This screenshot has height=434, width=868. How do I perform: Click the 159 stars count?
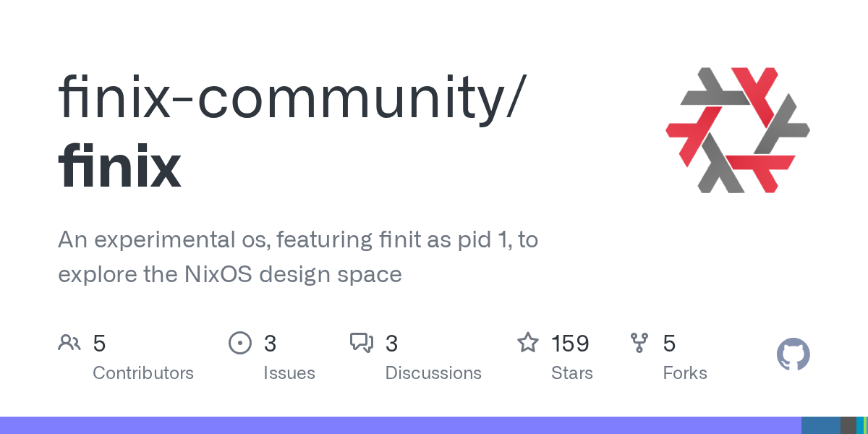click(x=570, y=343)
